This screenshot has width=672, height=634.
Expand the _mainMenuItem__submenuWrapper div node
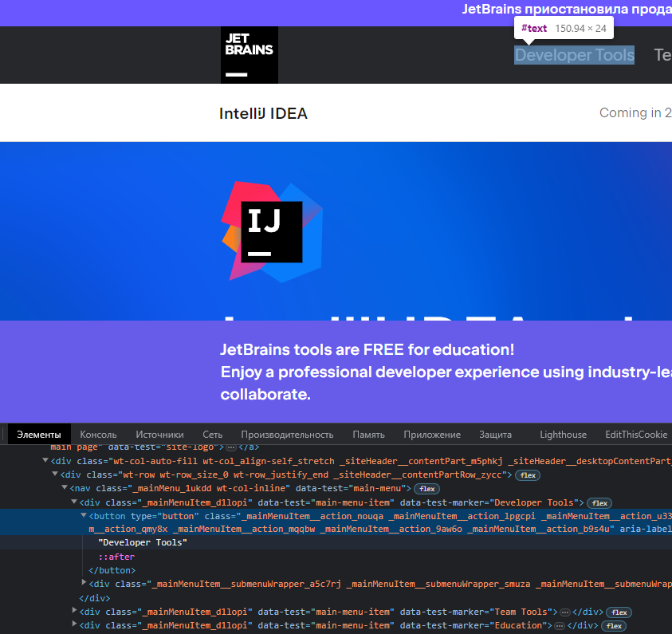[x=84, y=582]
